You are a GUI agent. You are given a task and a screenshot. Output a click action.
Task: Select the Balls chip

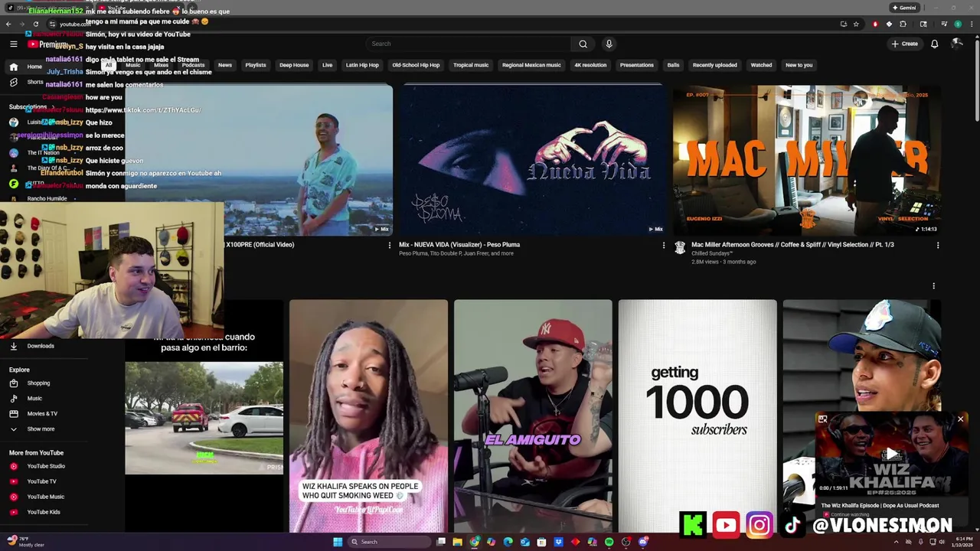pos(673,65)
